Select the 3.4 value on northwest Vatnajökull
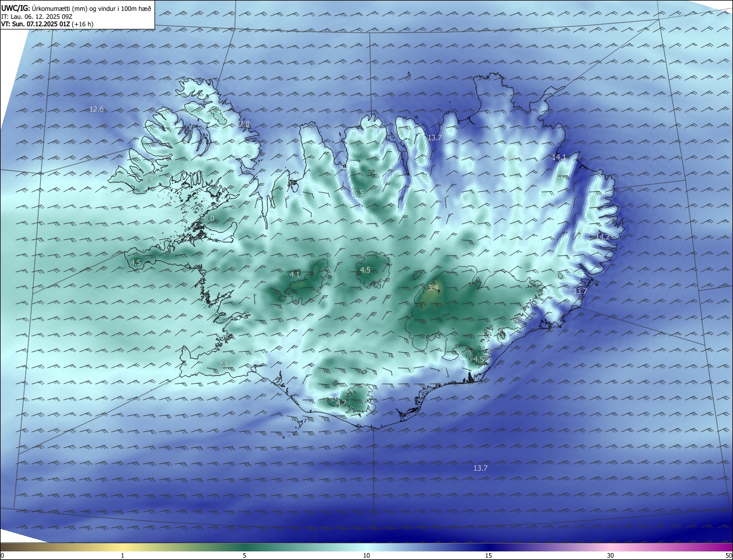 [433, 287]
